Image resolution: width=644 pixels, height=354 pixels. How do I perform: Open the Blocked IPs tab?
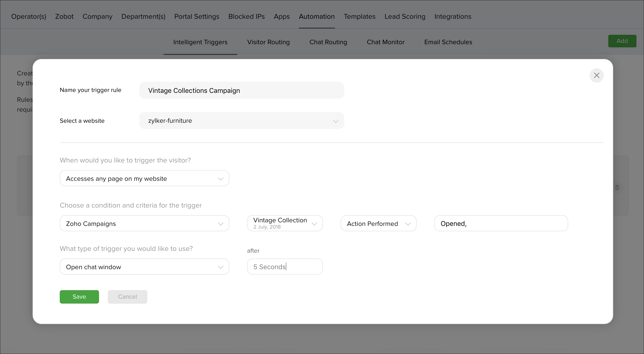pos(246,17)
